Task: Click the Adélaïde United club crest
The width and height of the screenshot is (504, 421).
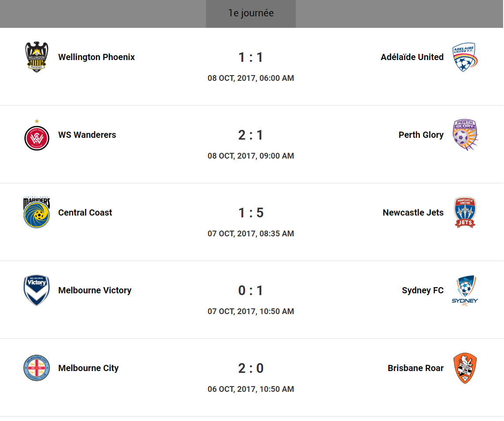Action: (x=465, y=57)
